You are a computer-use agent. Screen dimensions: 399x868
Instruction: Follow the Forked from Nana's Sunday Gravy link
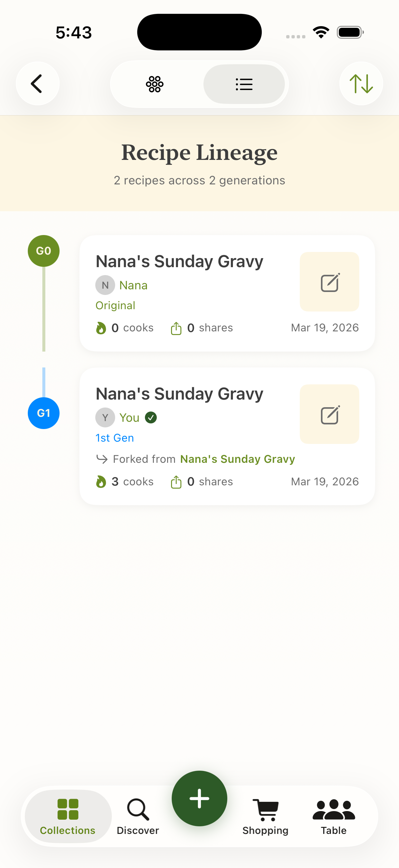(237, 459)
